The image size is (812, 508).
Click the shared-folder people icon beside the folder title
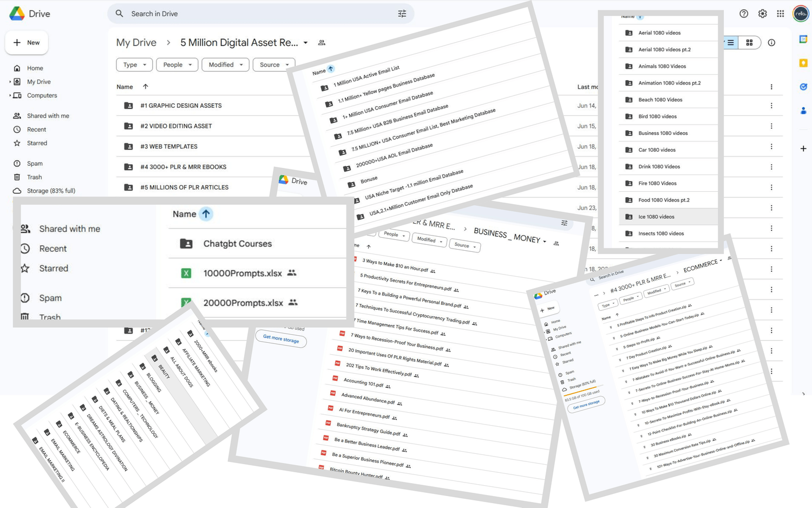(322, 43)
